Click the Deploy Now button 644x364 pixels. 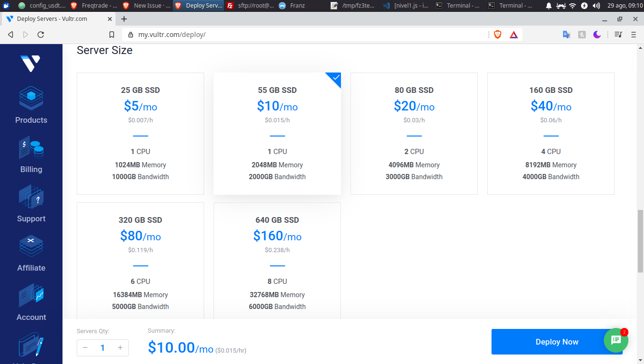(557, 342)
